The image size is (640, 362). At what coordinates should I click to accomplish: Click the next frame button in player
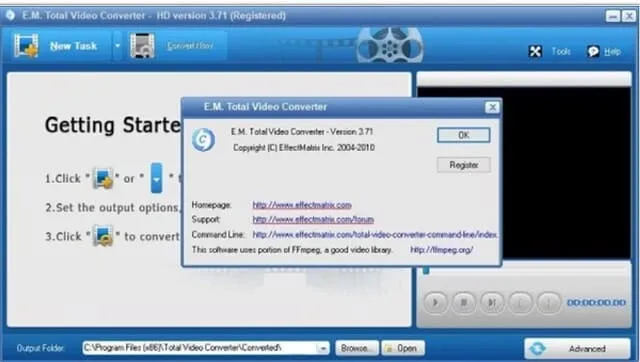(492, 302)
